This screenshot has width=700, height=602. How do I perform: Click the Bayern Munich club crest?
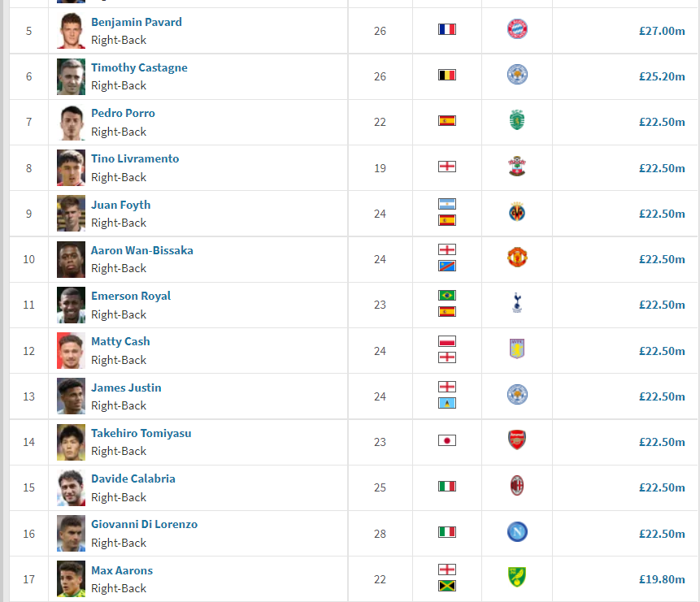coord(517,29)
